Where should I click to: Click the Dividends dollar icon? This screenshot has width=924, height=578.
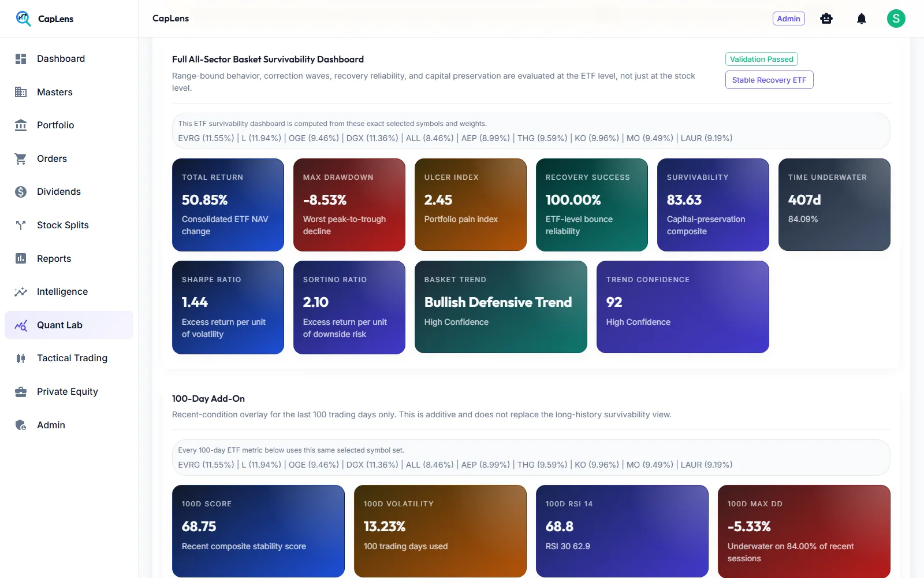pos(21,192)
